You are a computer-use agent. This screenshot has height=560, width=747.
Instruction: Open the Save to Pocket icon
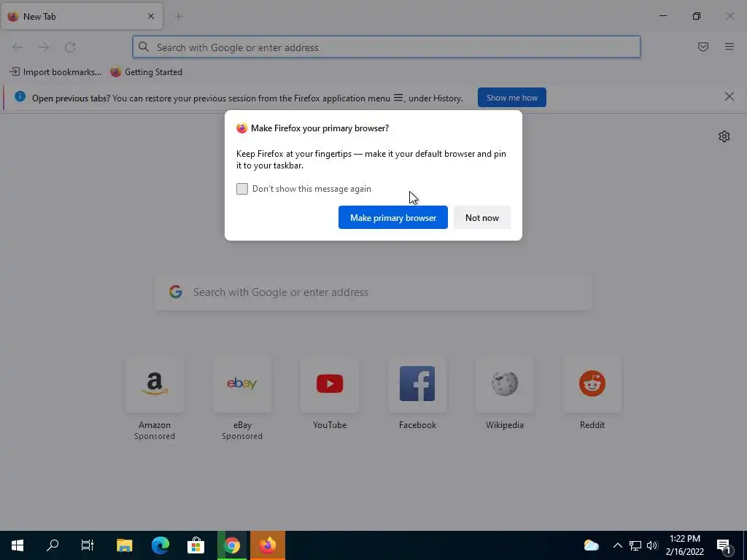pos(703,47)
